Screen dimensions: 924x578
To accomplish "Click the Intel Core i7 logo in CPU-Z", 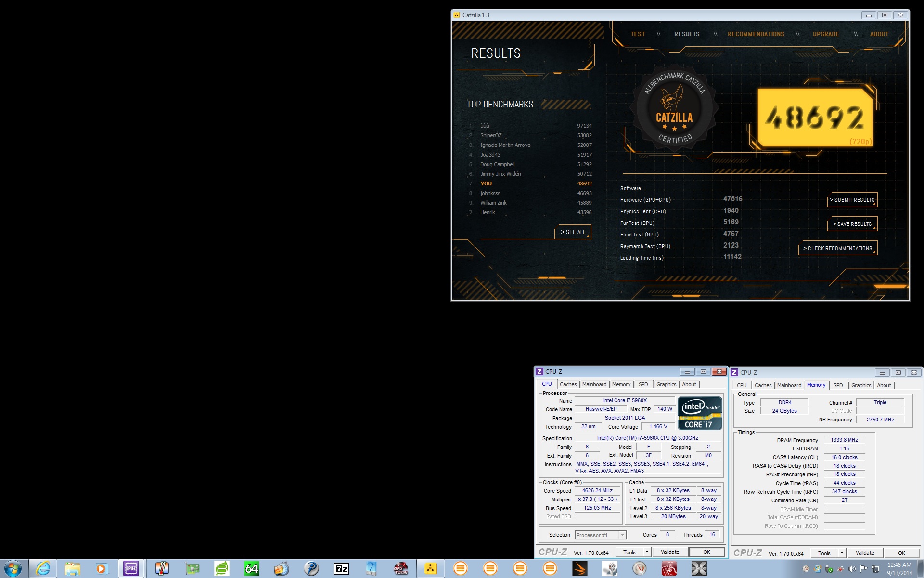I will pos(700,413).
